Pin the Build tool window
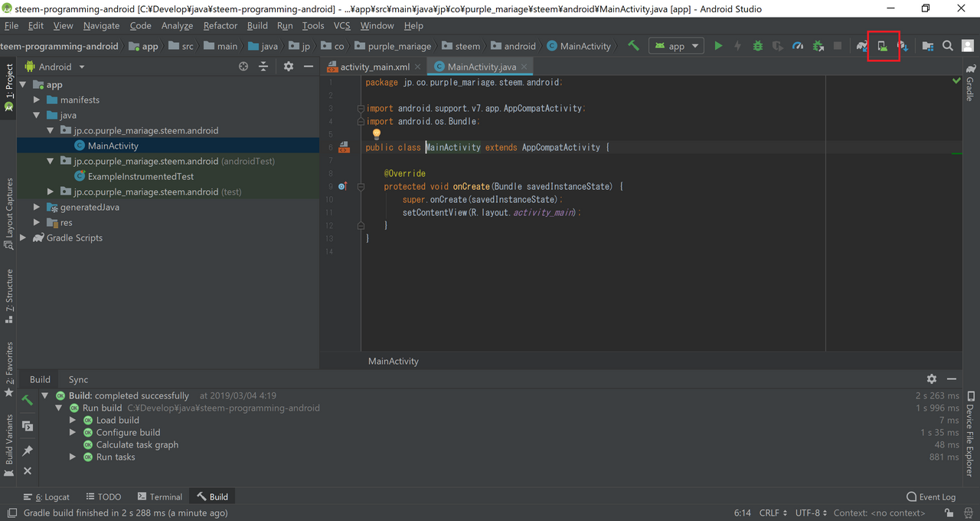The width and height of the screenshot is (980, 521). 27,451
